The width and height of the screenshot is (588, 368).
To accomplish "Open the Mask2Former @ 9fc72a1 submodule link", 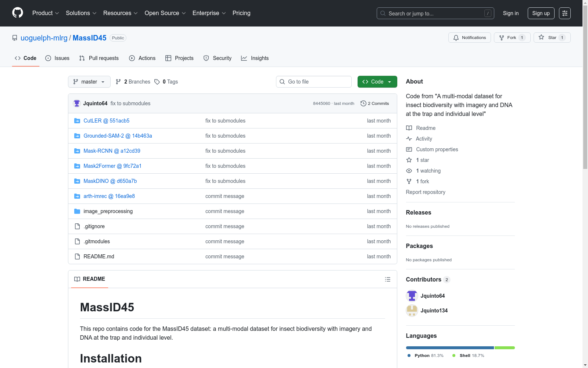I will [x=112, y=166].
